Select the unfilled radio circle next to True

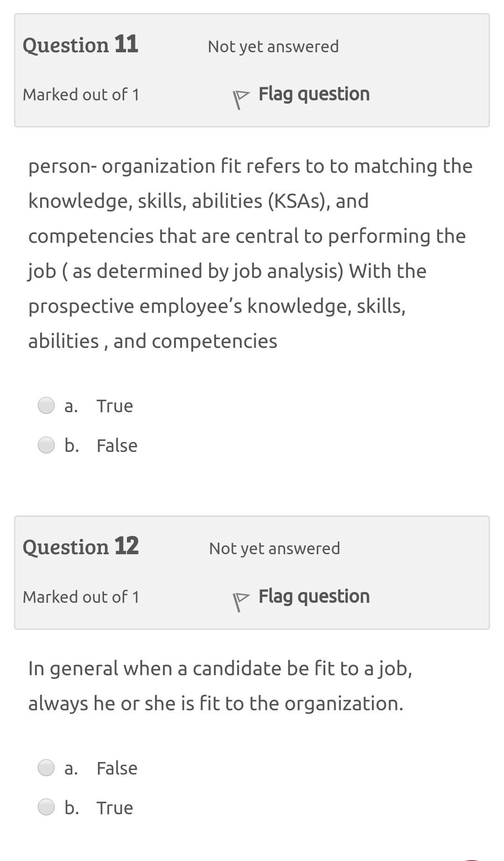(46, 406)
